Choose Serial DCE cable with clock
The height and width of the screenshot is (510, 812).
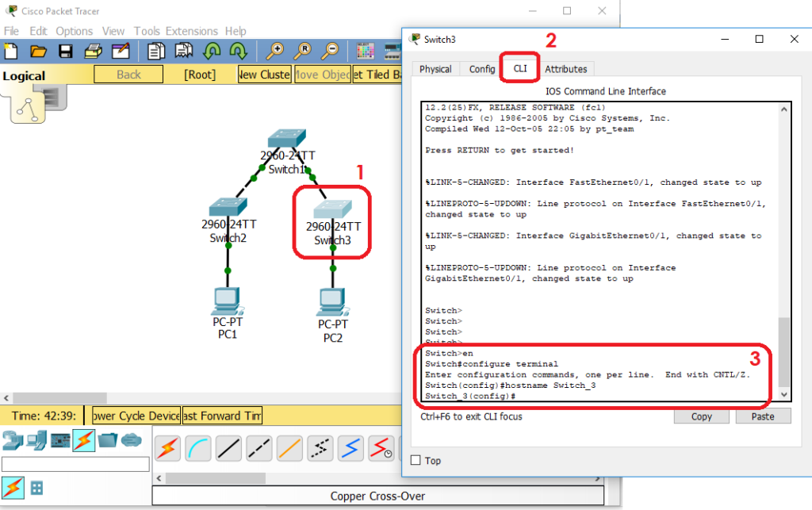pos(381,448)
